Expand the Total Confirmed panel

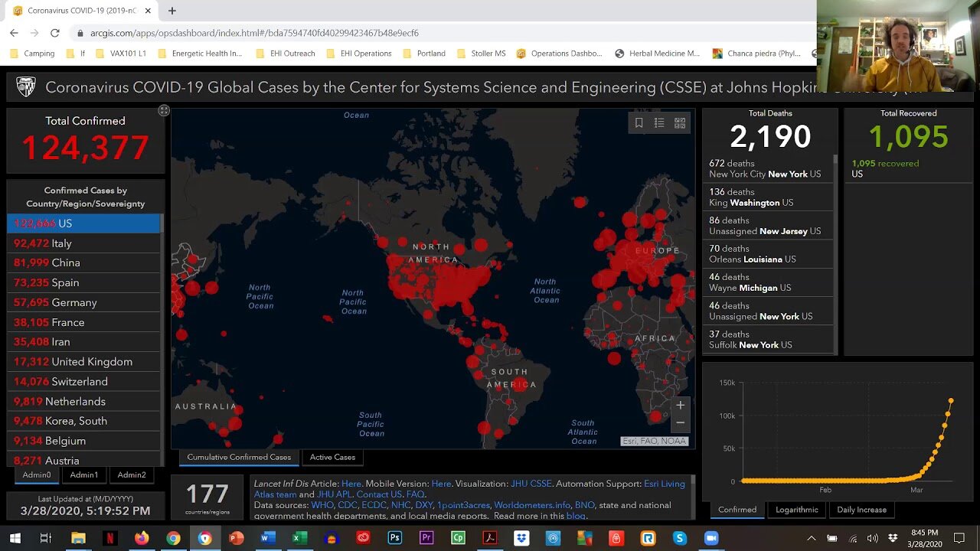(164, 111)
